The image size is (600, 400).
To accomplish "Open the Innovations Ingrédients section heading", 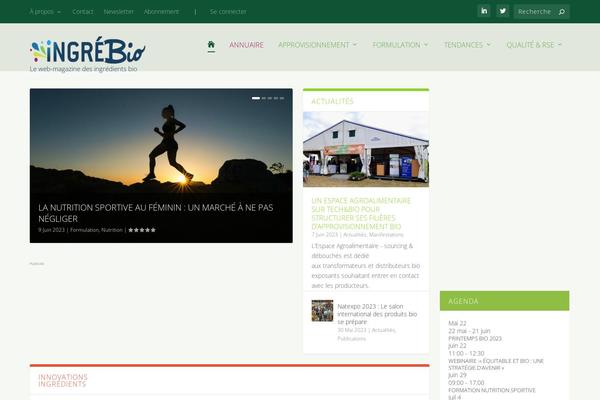I will (63, 380).
